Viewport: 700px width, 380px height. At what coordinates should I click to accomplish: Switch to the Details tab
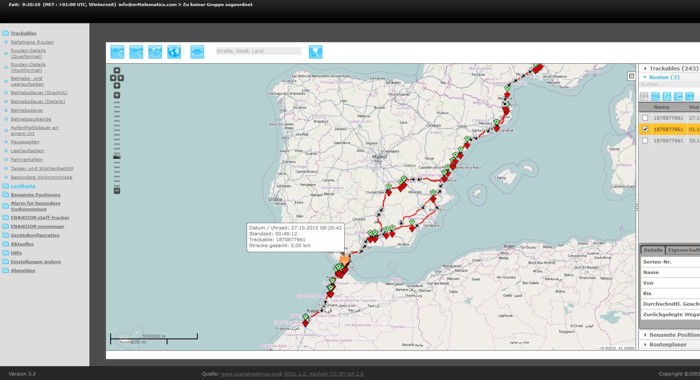click(x=653, y=250)
